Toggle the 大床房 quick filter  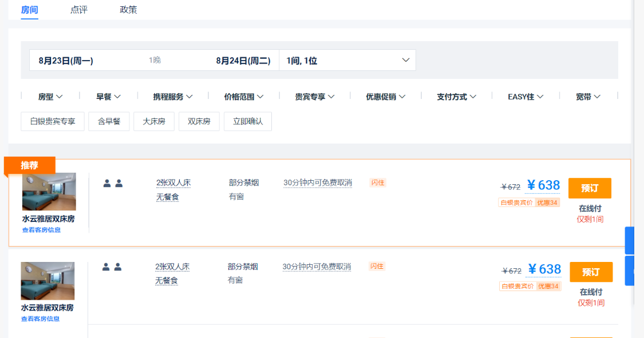[154, 121]
